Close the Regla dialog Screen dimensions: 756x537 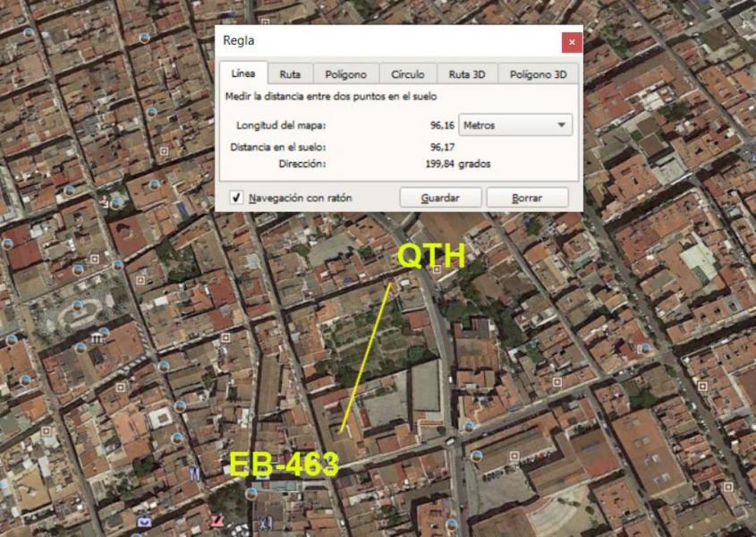(x=572, y=41)
